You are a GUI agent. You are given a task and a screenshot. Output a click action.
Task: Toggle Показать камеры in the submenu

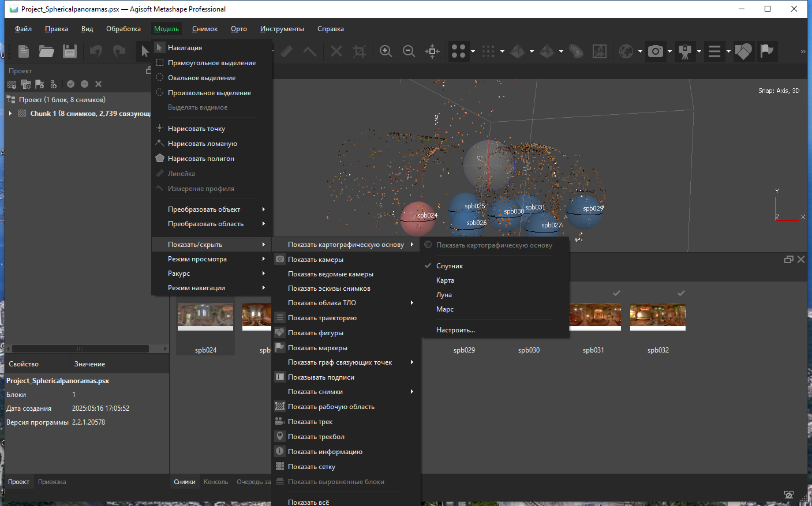click(316, 260)
